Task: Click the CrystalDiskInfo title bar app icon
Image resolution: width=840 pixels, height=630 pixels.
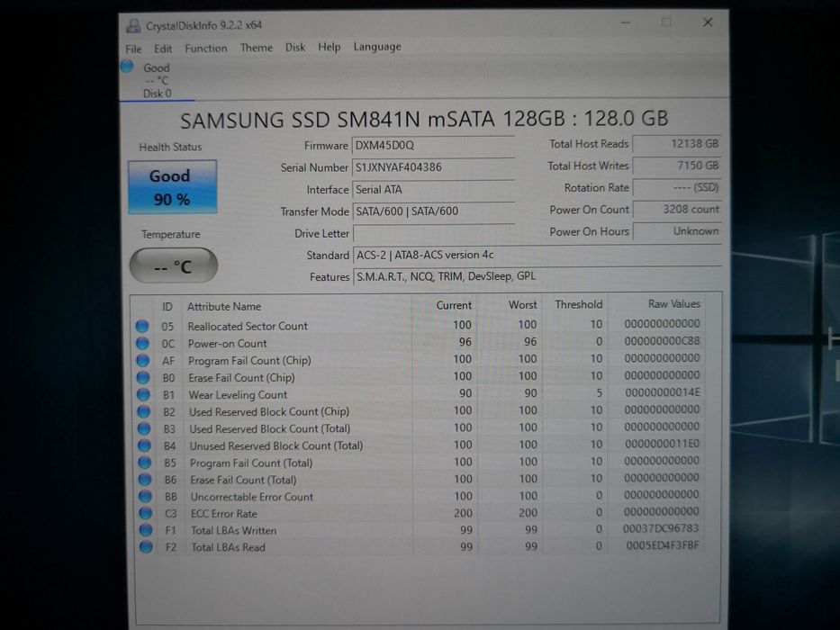Action: coord(133,25)
